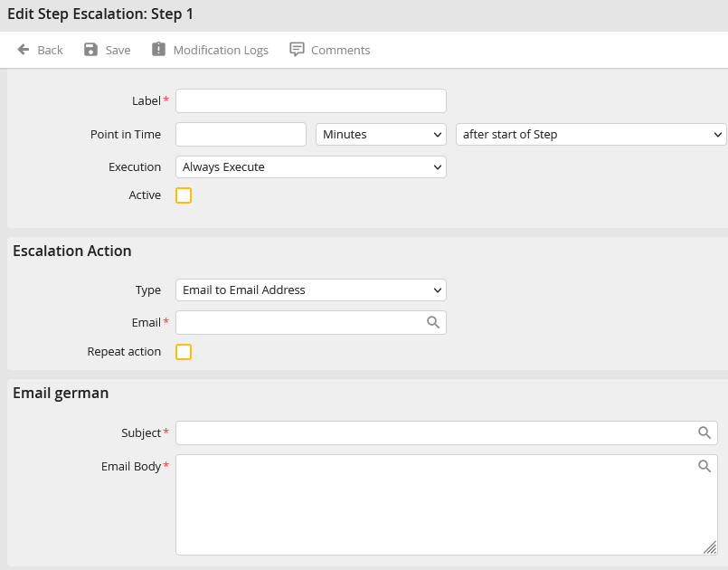Open the Execution 'Always Execute' dropdown
The width and height of the screenshot is (728, 570).
coord(310,166)
